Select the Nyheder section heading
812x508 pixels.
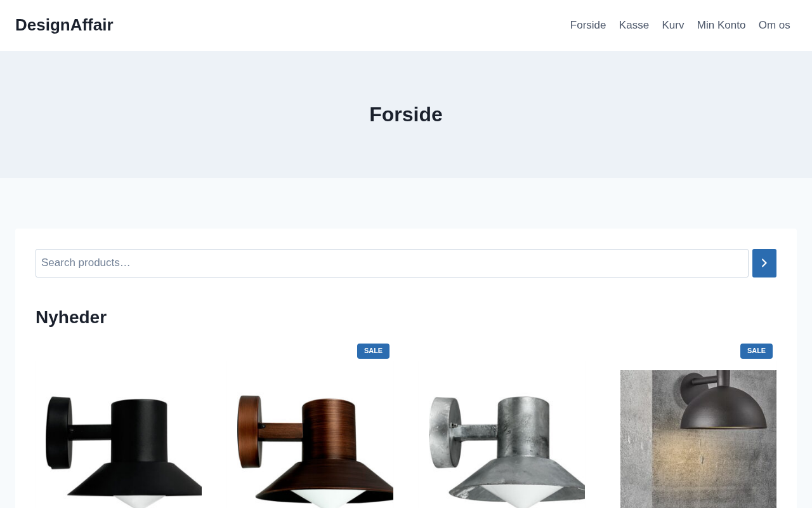[x=71, y=317]
